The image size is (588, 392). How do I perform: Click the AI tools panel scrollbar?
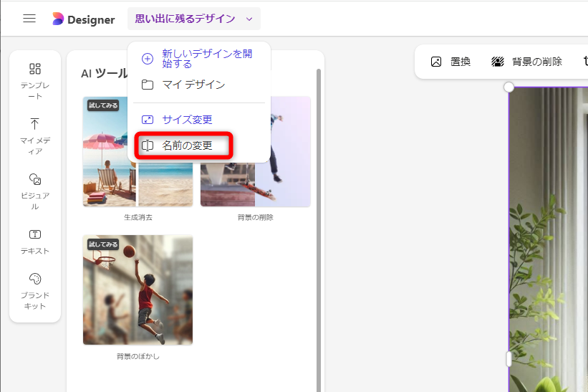[x=319, y=230]
